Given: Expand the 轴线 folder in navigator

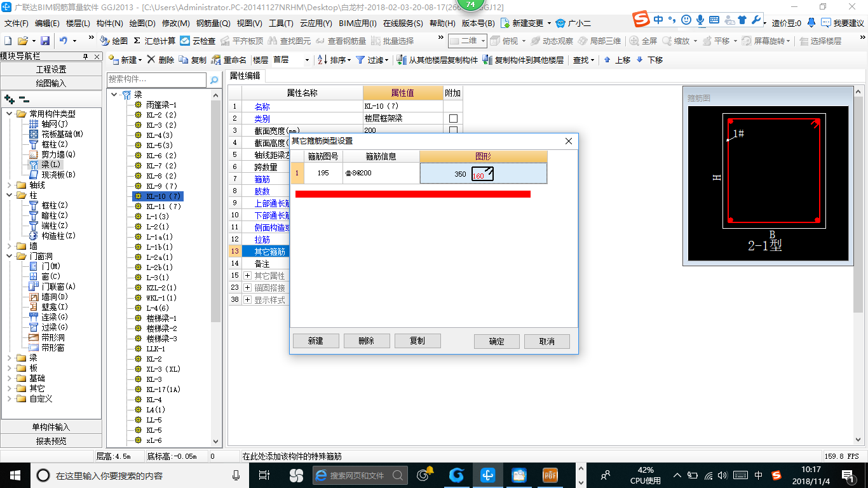Looking at the screenshot, I should coord(10,185).
